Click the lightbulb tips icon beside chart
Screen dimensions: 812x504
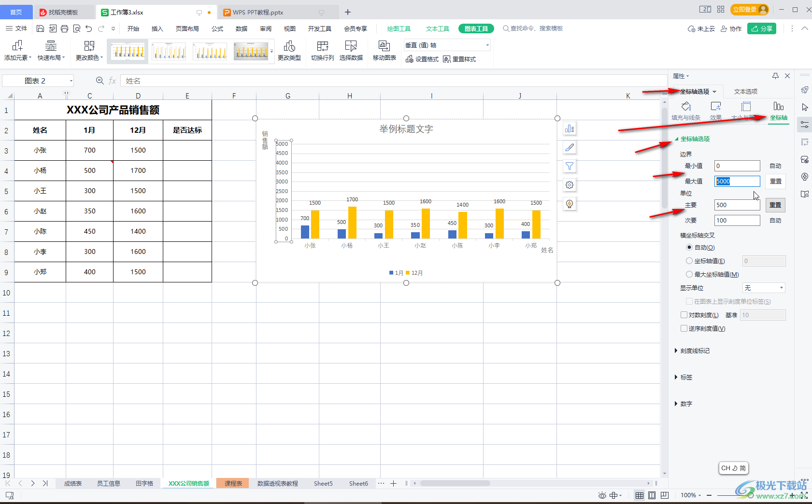point(570,204)
